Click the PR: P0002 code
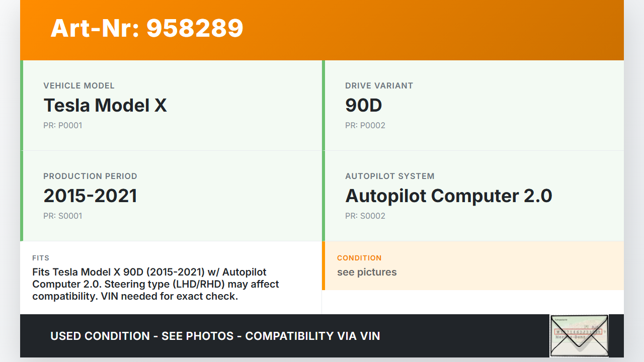The image size is (644, 362). (365, 126)
